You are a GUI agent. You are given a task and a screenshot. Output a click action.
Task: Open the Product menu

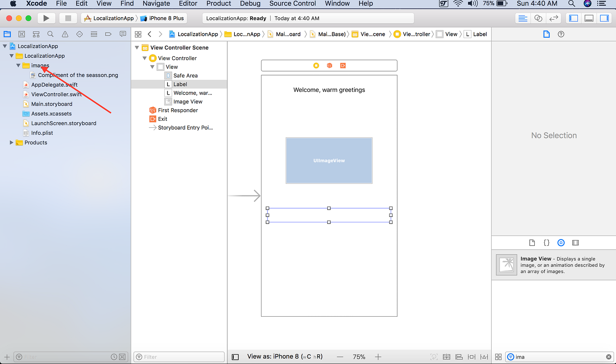(x=219, y=3)
